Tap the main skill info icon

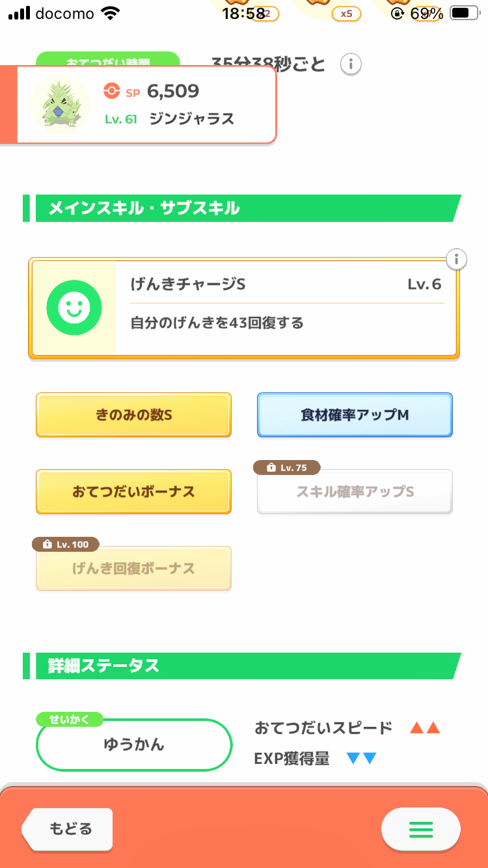coord(457,259)
